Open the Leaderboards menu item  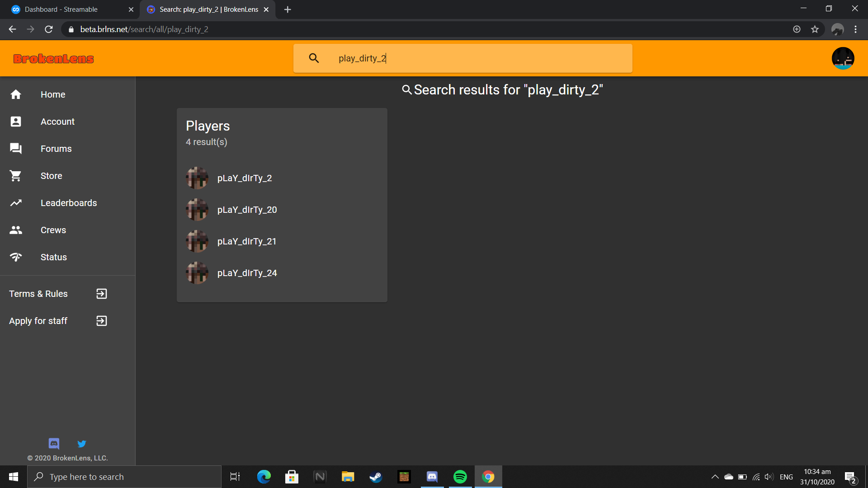[x=69, y=203]
